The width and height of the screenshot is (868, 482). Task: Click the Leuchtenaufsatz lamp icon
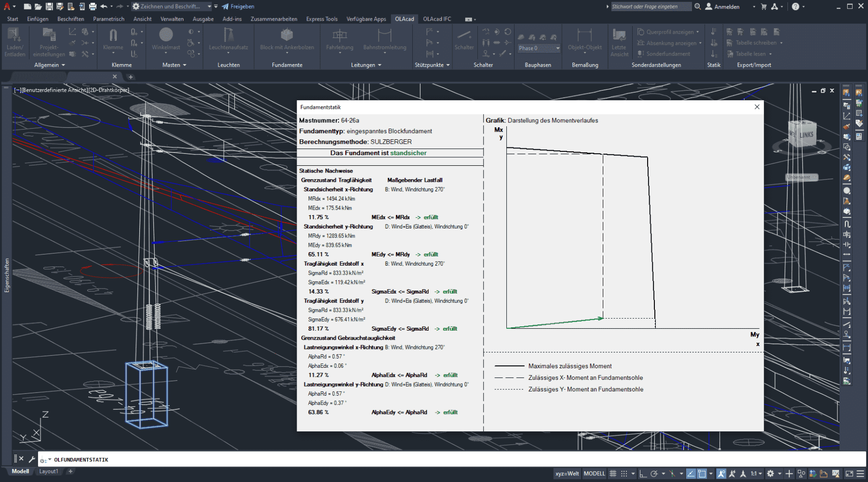(x=228, y=39)
